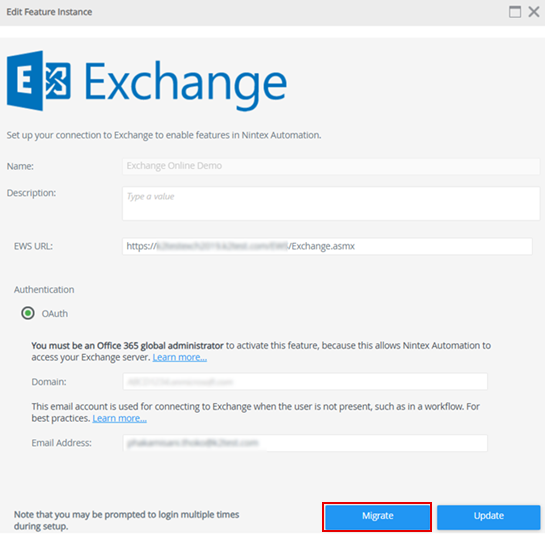Click the Authentication section label

[x=44, y=289]
